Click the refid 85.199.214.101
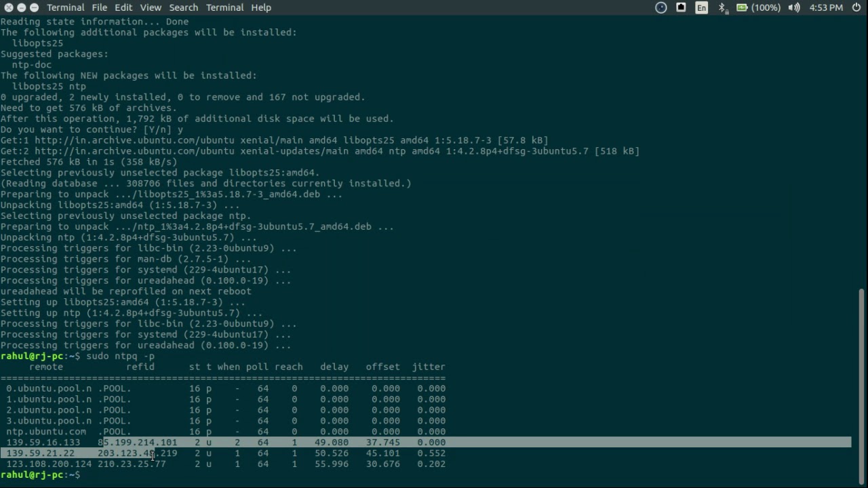Screen dimensions: 868x488 pyautogui.click(x=138, y=443)
